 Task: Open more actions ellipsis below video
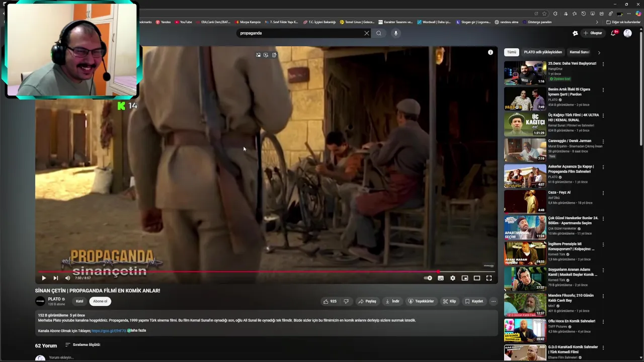pos(493,301)
